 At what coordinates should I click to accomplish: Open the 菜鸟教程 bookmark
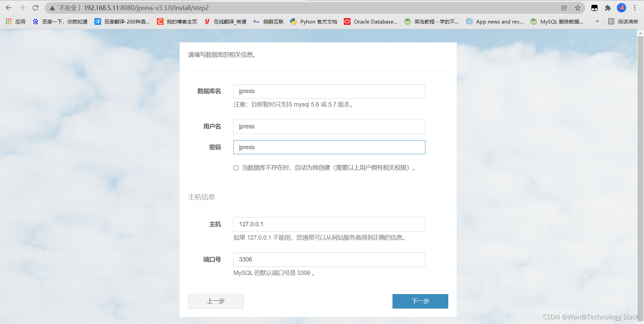click(431, 22)
